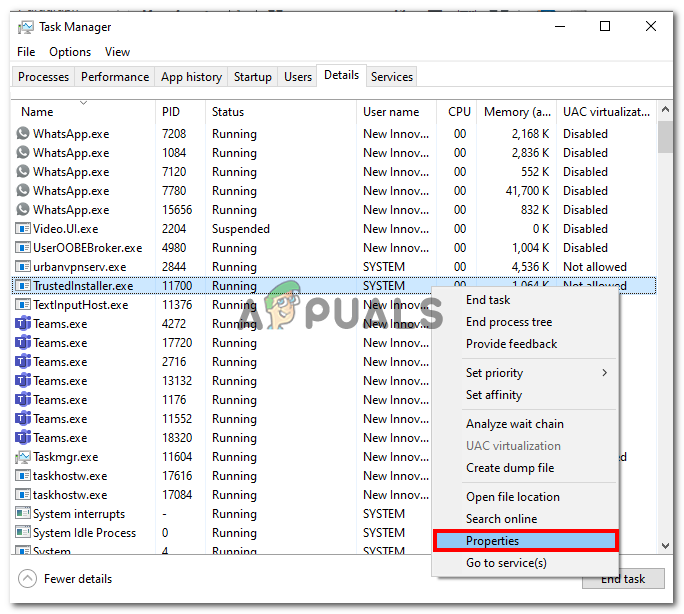Click the Teams icon for PID 13132
The image size is (684, 614).
(23, 381)
